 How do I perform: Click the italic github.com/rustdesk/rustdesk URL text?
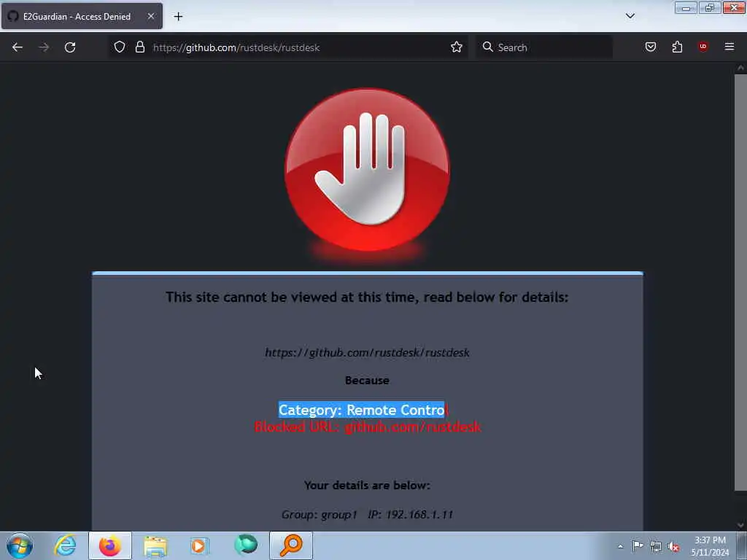(x=368, y=352)
